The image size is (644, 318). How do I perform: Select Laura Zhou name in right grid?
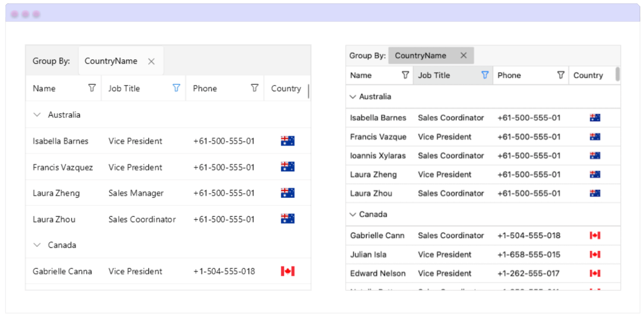point(371,194)
